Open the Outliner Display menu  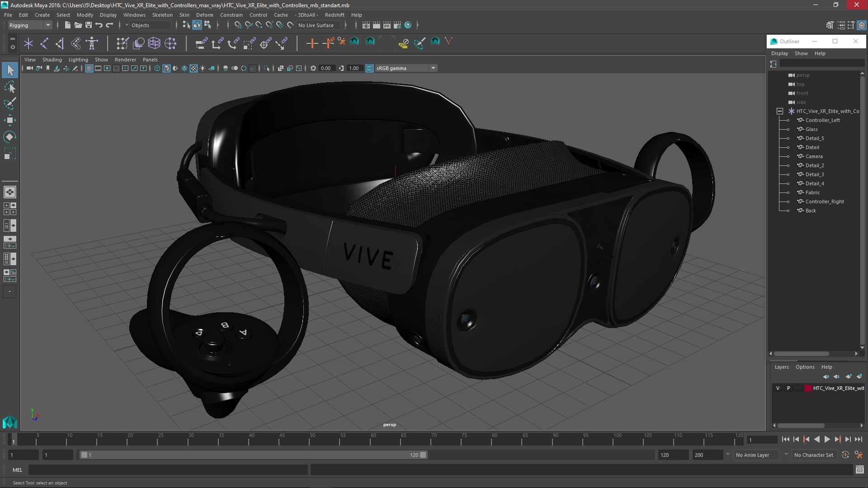[x=779, y=53]
